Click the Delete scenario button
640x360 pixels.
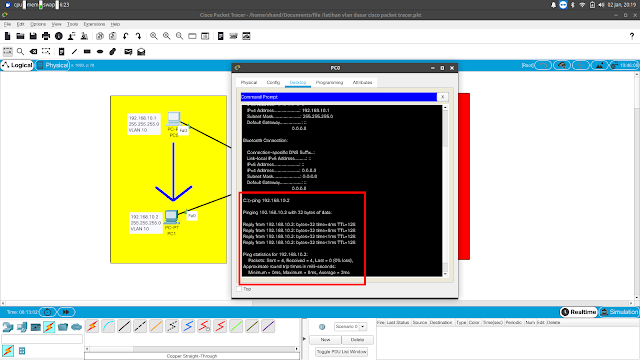(x=357, y=340)
